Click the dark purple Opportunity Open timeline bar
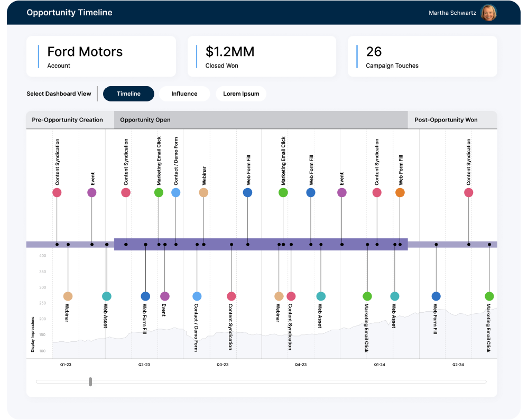Screen dimensions: 528x420 [x=261, y=244]
